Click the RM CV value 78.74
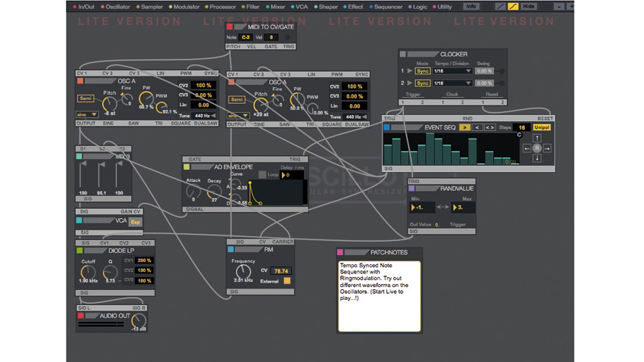Screen dimensions: 644x362 tap(281, 271)
